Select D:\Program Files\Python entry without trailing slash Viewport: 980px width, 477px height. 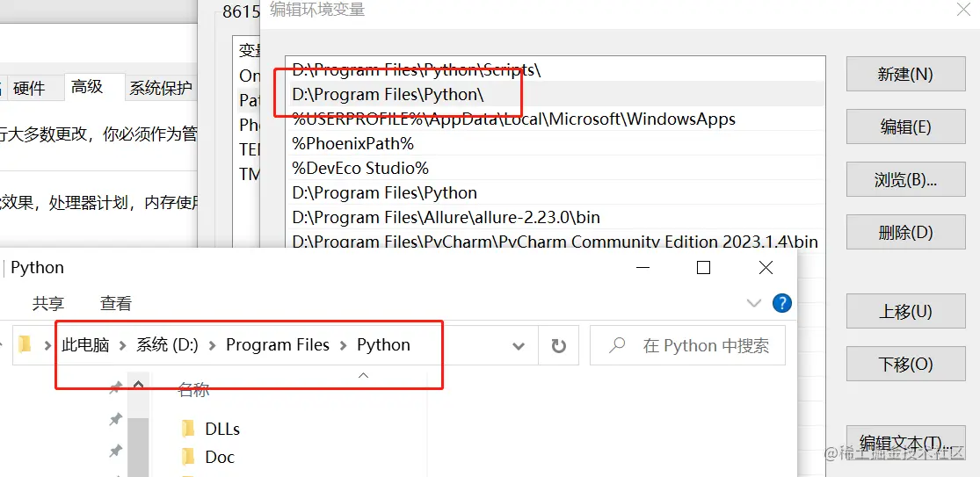pyautogui.click(x=555, y=192)
